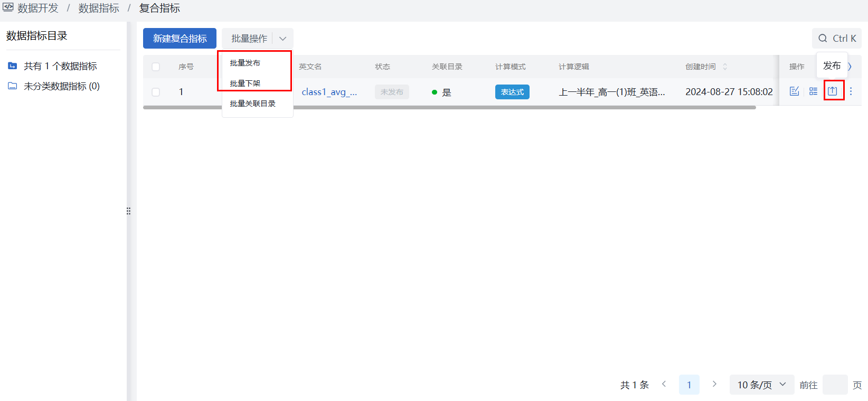Screen dimensions: 868x401
Task: Open the class1_avg_... indicator link
Action: coord(329,92)
